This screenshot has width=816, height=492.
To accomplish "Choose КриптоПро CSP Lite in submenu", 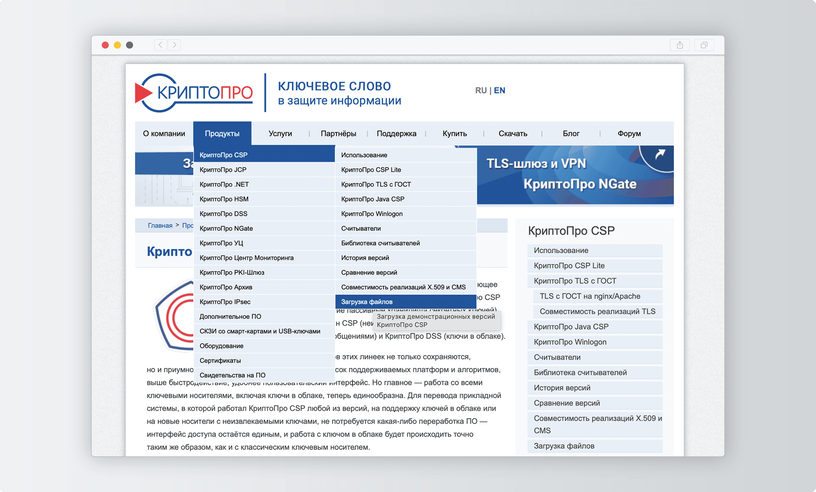I will pyautogui.click(x=406, y=169).
